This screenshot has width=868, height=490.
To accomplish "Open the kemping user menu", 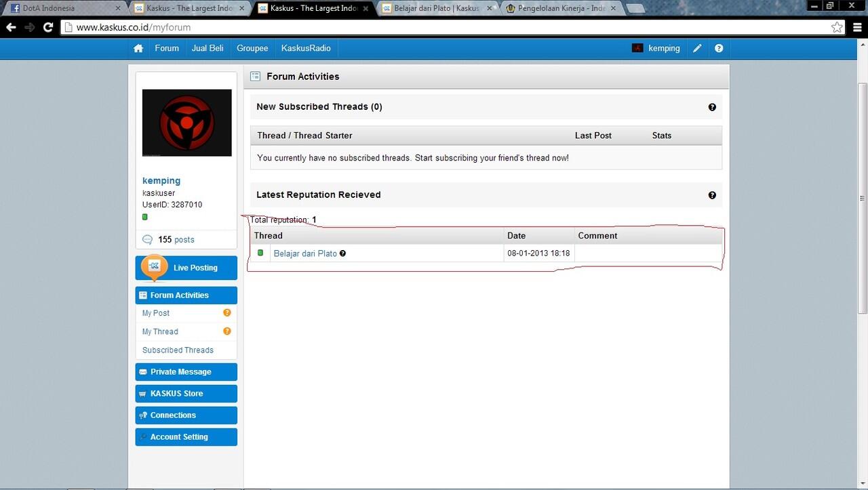I will click(664, 48).
